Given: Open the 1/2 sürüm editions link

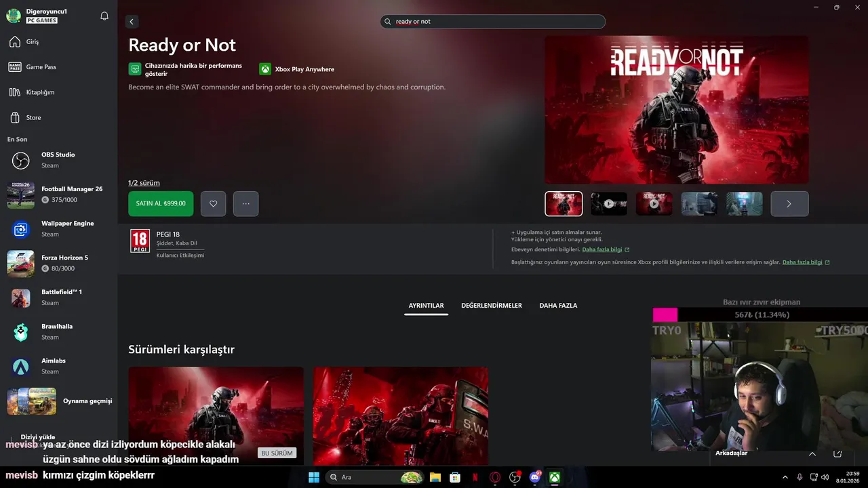Looking at the screenshot, I should pyautogui.click(x=144, y=183).
